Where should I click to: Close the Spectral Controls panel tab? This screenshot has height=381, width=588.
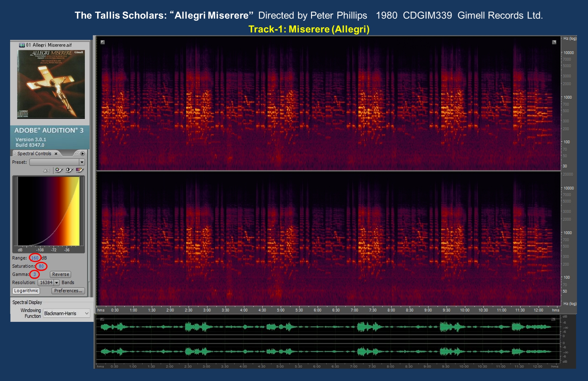[56, 154]
